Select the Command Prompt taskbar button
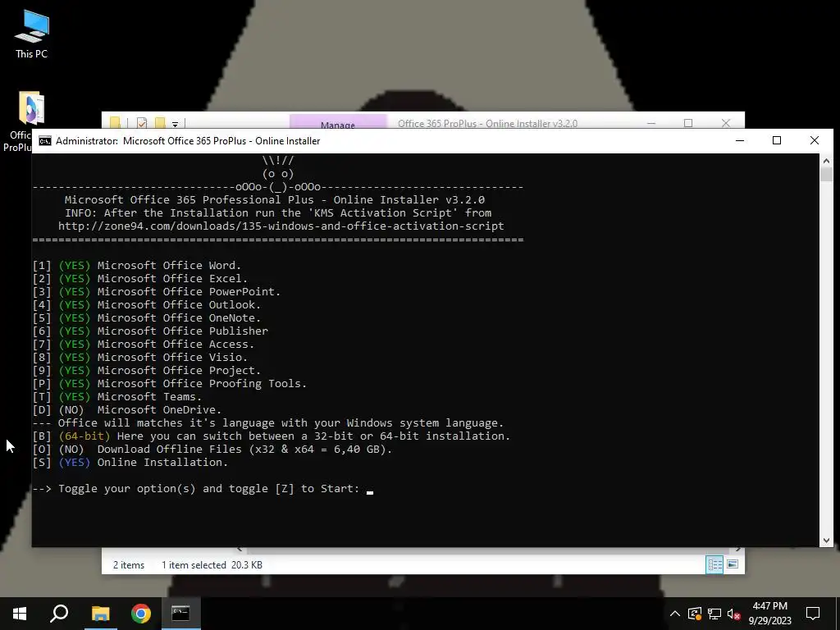Image resolution: width=840 pixels, height=630 pixels. click(x=181, y=614)
